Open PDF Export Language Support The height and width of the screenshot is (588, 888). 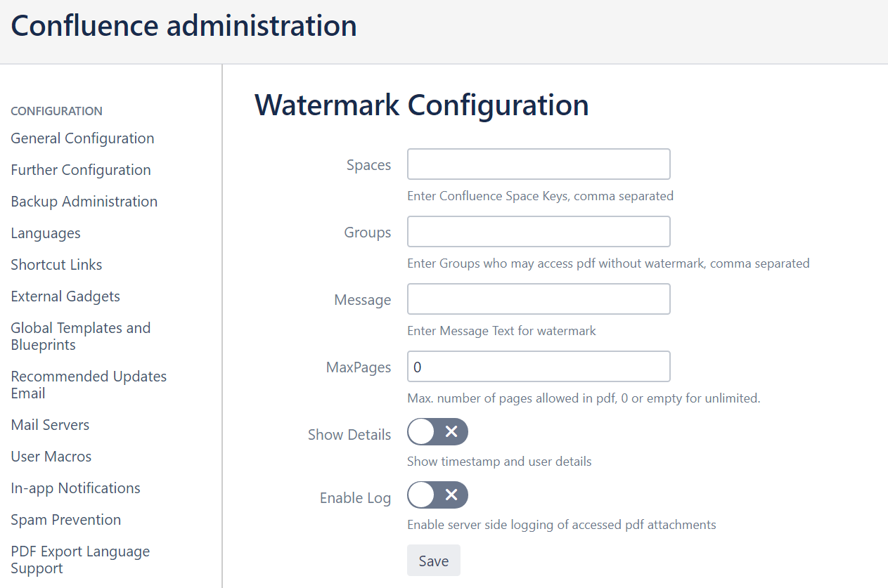click(x=80, y=560)
